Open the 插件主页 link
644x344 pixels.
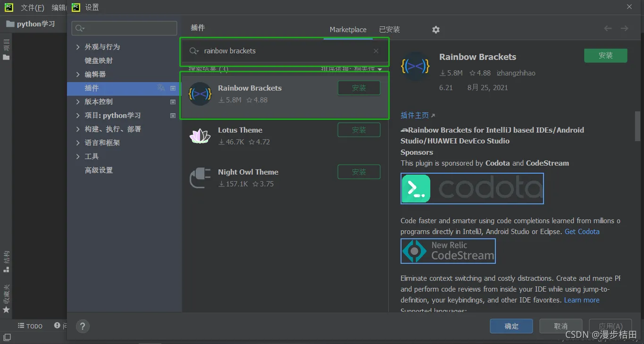click(418, 115)
